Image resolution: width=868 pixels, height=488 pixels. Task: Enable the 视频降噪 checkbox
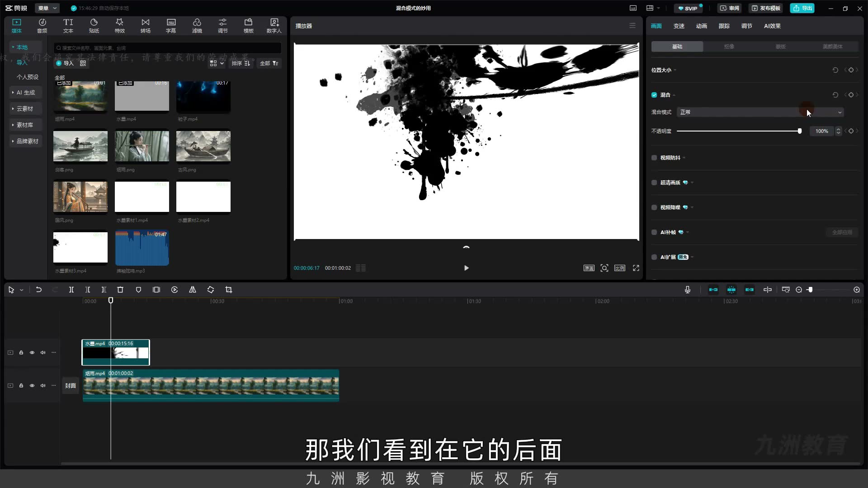point(654,207)
